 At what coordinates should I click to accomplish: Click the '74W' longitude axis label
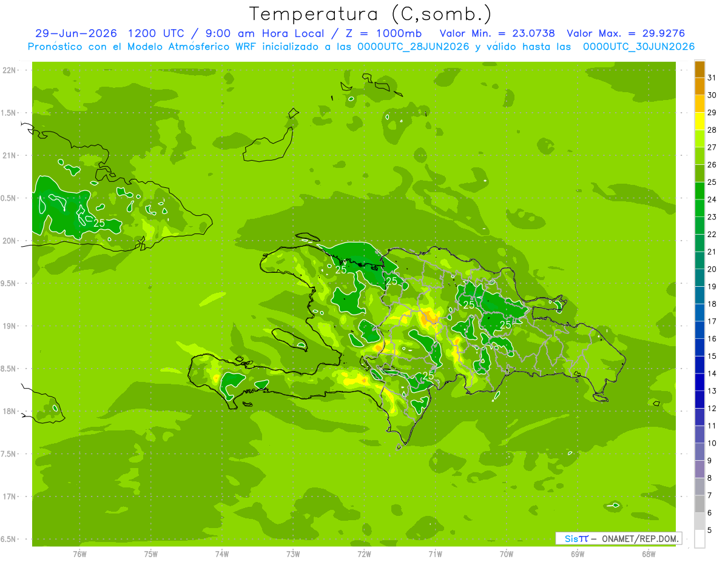[x=222, y=554]
